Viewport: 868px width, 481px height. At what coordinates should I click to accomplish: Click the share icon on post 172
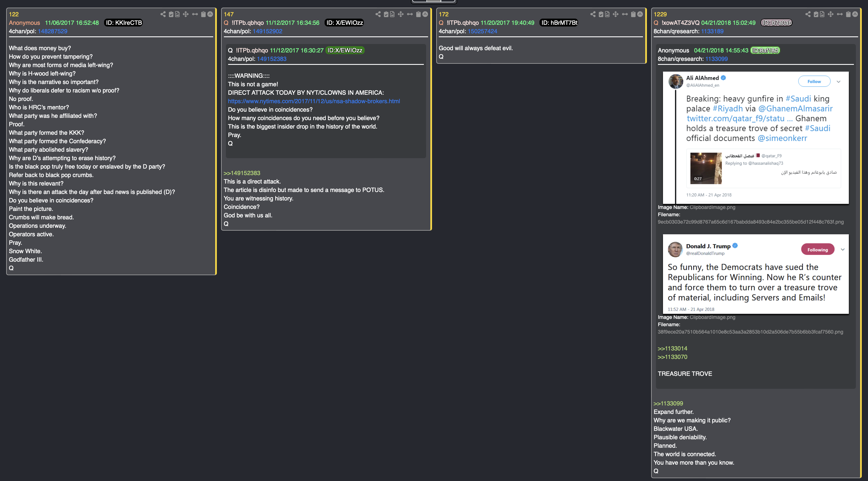tap(593, 14)
